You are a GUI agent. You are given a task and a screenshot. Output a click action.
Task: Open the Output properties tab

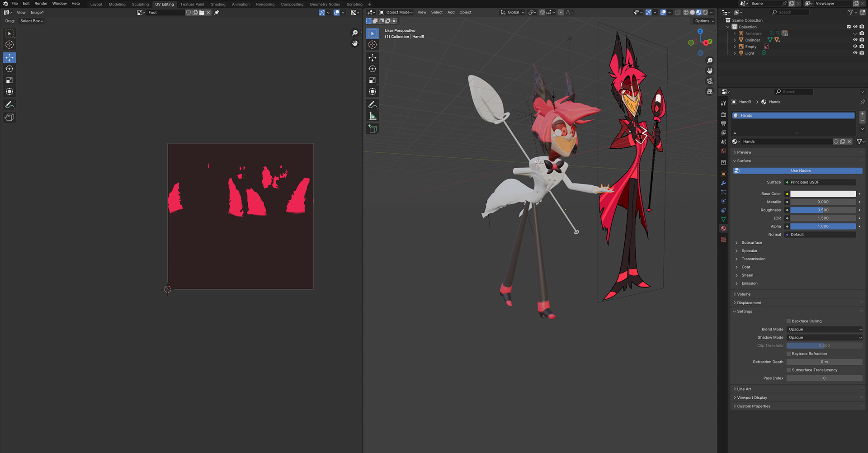pyautogui.click(x=723, y=123)
